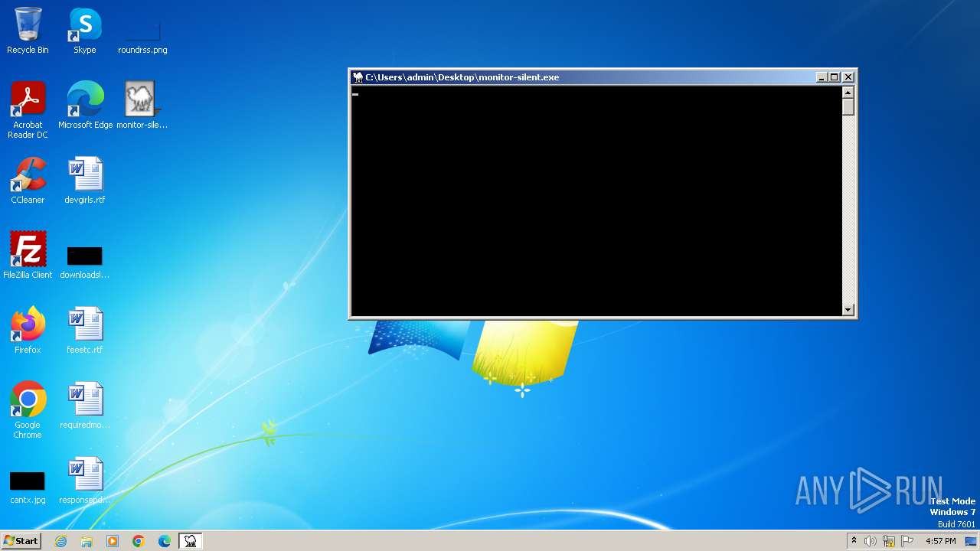Click the console vertical scrollbar thumb

coord(848,107)
